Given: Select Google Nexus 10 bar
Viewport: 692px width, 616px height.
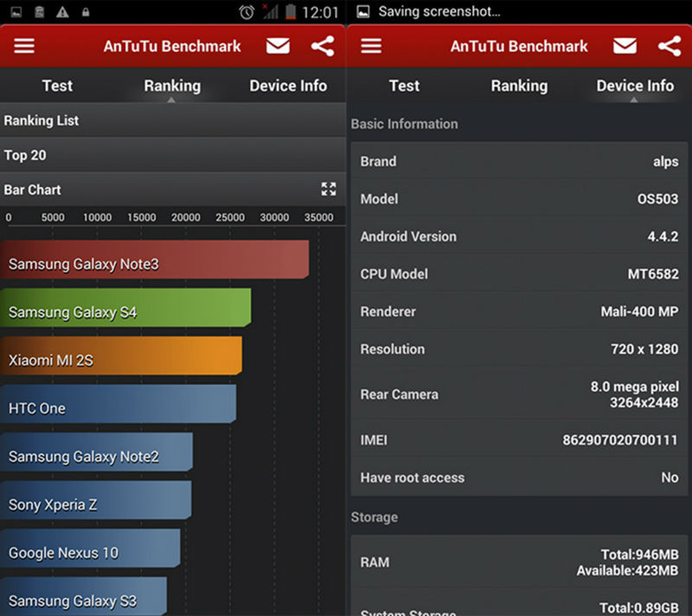Looking at the screenshot, I should pos(90,548).
